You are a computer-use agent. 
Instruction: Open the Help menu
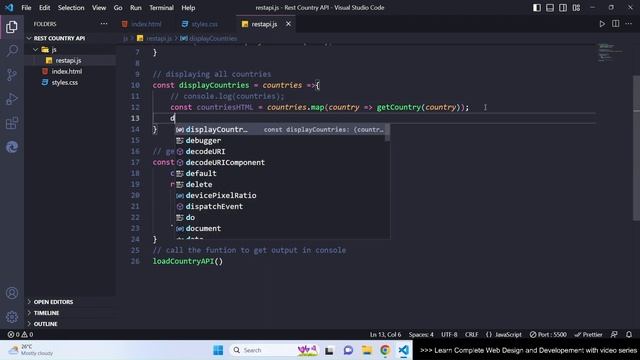[188, 8]
